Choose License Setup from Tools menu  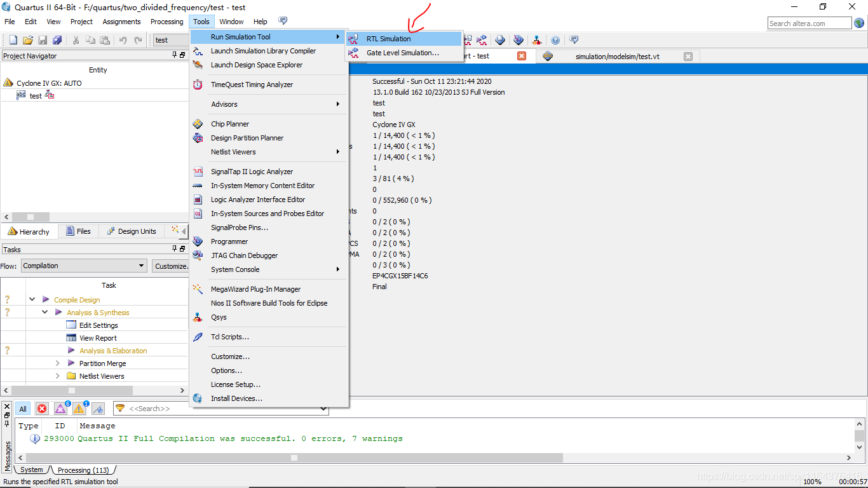click(x=269, y=384)
